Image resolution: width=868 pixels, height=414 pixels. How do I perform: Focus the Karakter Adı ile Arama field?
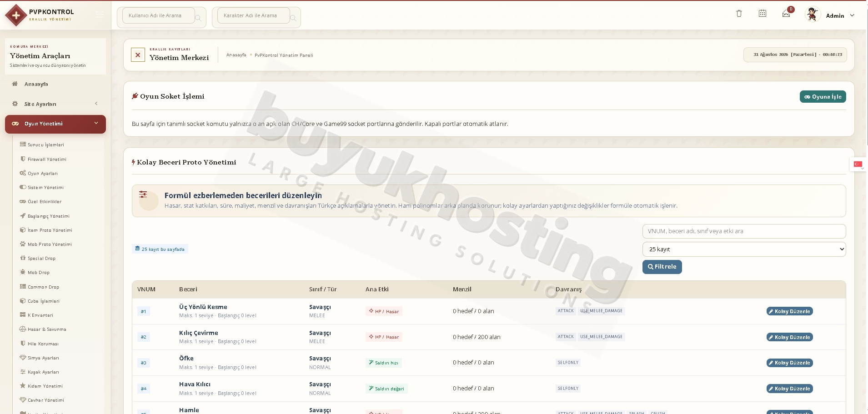[253, 15]
